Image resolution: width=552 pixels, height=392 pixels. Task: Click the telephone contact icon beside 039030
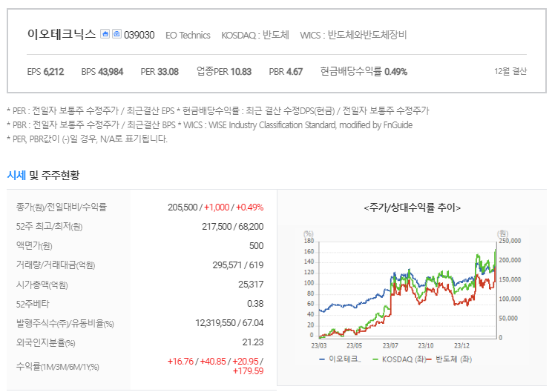116,34
